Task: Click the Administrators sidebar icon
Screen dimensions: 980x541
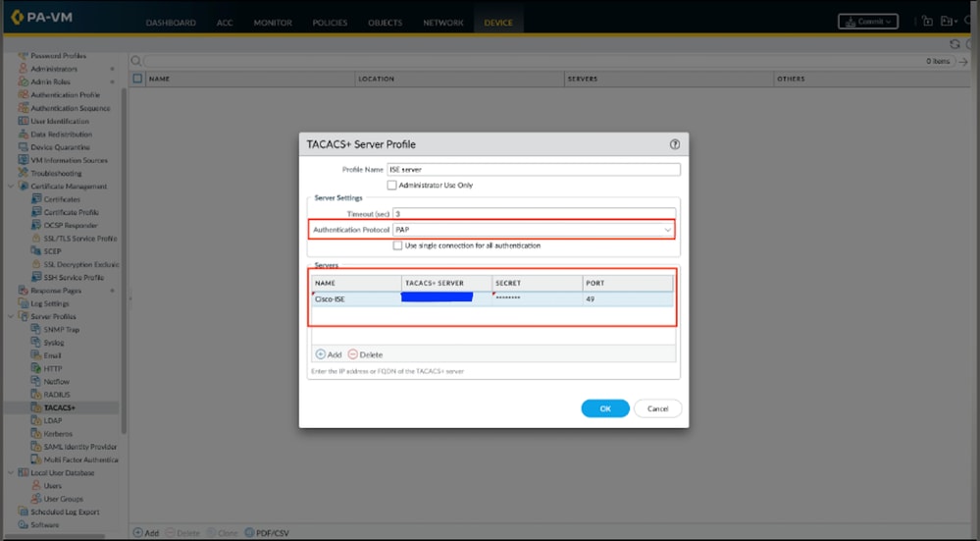Action: 24,69
